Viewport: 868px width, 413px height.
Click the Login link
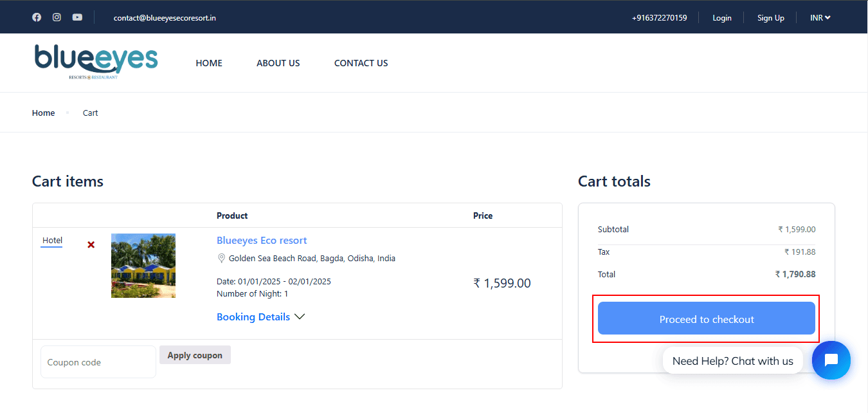click(x=721, y=18)
